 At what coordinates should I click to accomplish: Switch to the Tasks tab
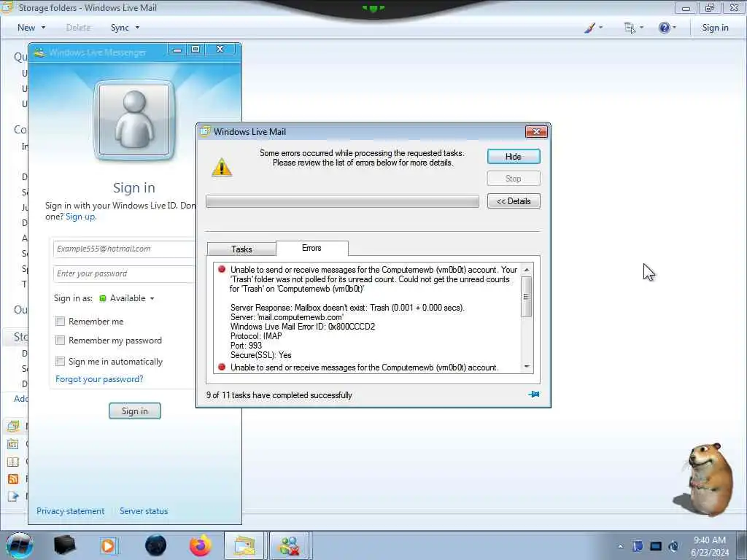point(241,249)
